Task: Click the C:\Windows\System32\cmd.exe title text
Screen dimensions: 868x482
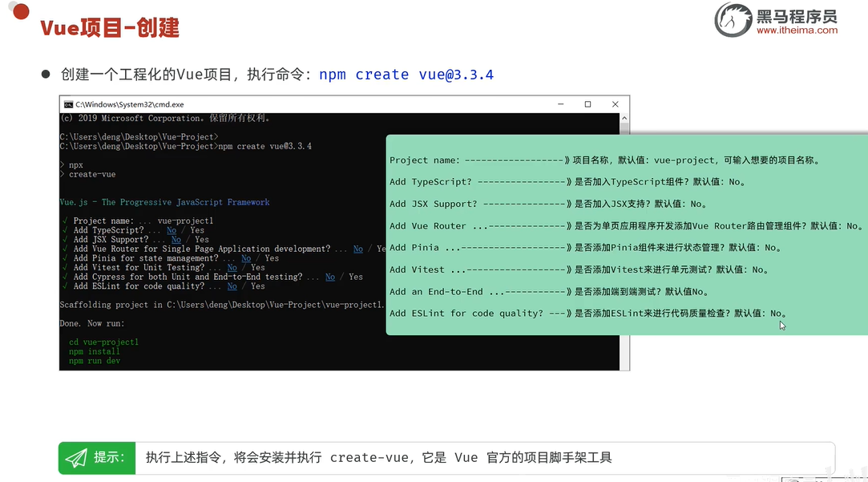Action: [130, 104]
